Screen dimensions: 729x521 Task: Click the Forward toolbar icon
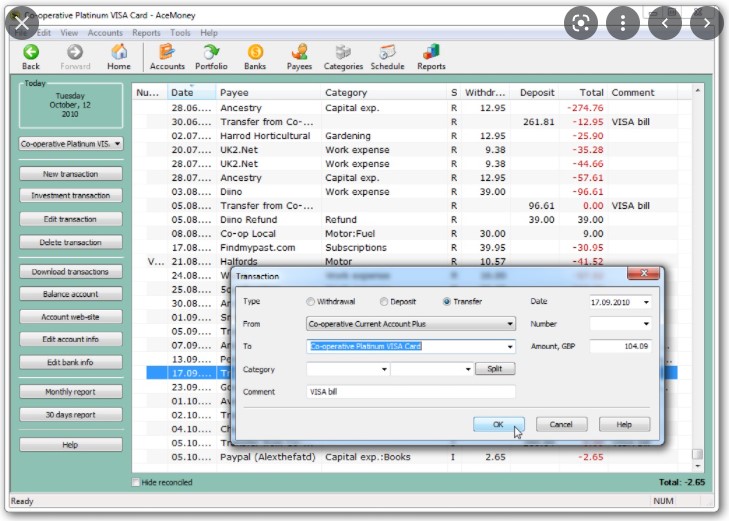(75, 57)
